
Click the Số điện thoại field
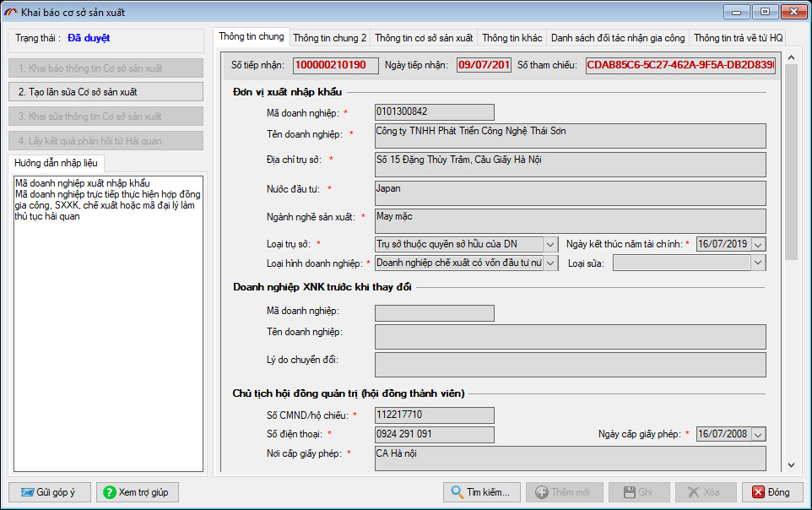click(435, 434)
